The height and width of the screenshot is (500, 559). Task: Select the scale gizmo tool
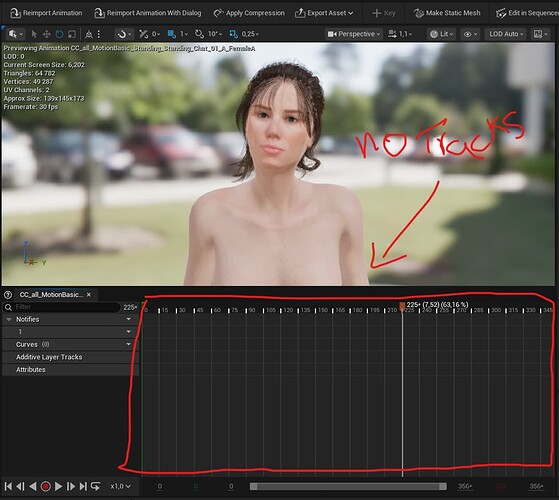point(72,34)
